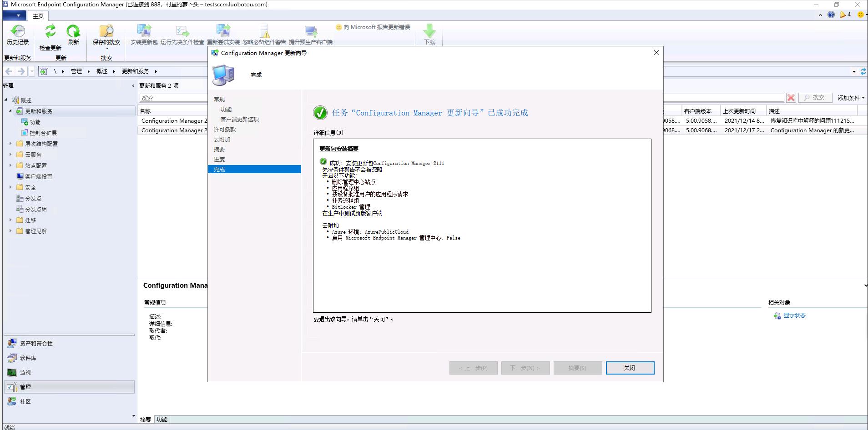Select the 功能 tree node
Viewport: 868px width, 430px height.
pyautogui.click(x=35, y=122)
